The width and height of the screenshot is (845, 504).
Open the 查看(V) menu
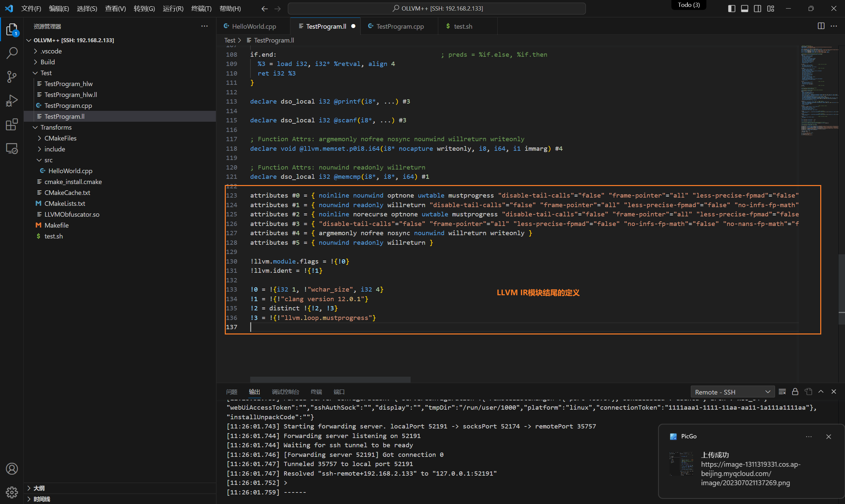[x=116, y=9]
